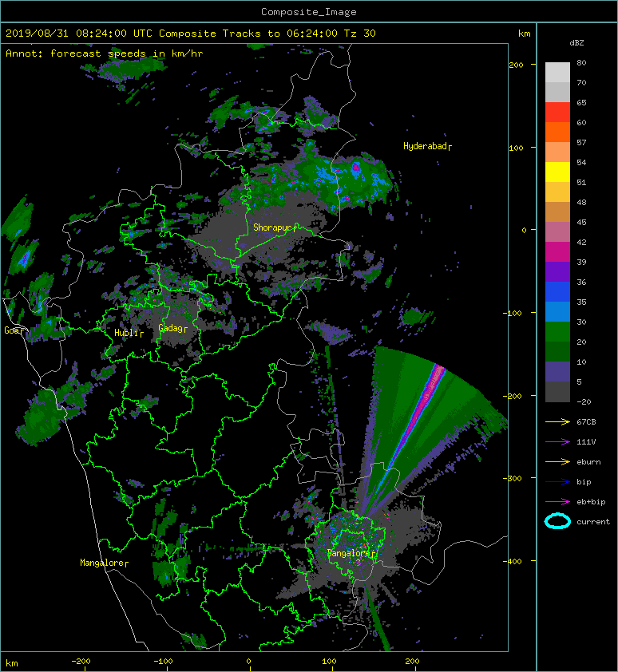Click the magenta radial streak northeast of Bangalore
The width and height of the screenshot is (618, 672).
[x=418, y=412]
